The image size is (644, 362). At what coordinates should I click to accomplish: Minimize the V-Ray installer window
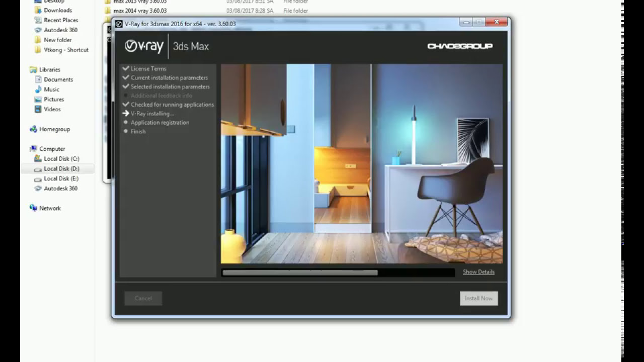[466, 22]
